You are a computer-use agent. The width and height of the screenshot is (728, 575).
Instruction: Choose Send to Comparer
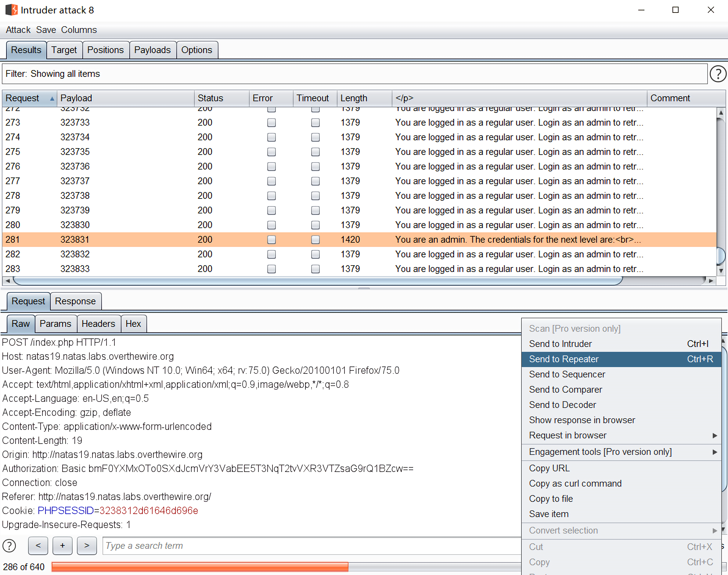621,390
